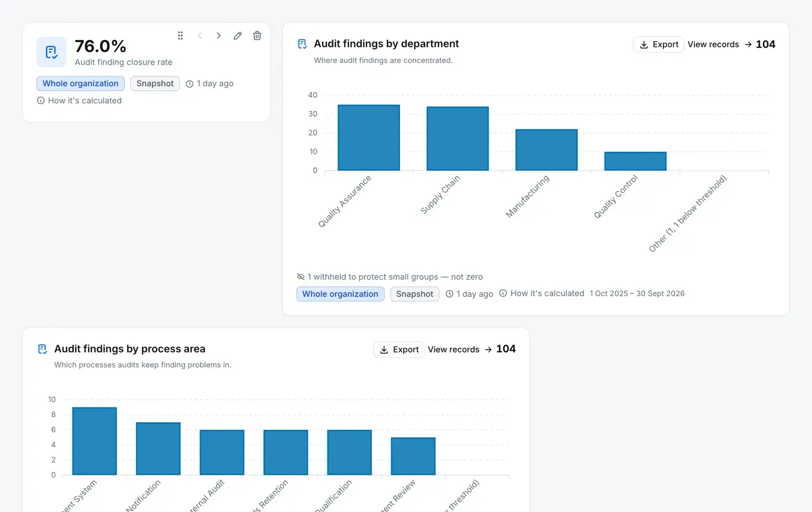The height and width of the screenshot is (512, 812).
Task: Click the 'Other (1, 1 below threshold)' axis label
Action: 688,213
